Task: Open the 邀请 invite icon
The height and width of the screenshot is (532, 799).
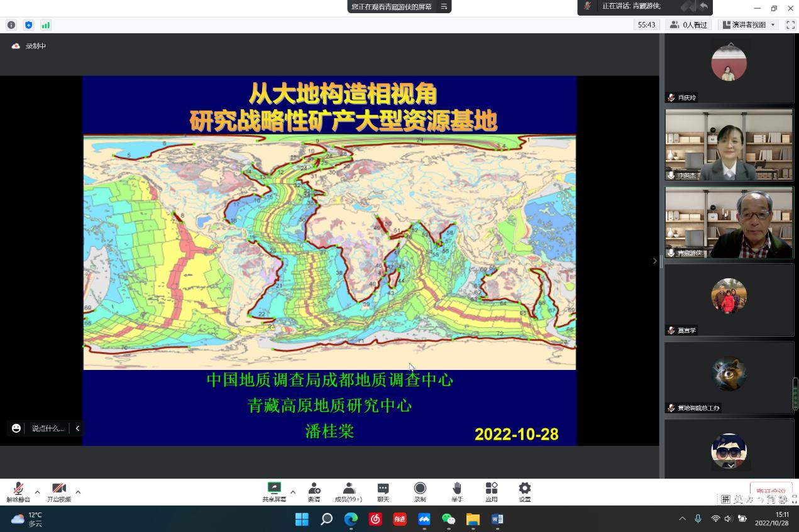Action: tap(314, 492)
